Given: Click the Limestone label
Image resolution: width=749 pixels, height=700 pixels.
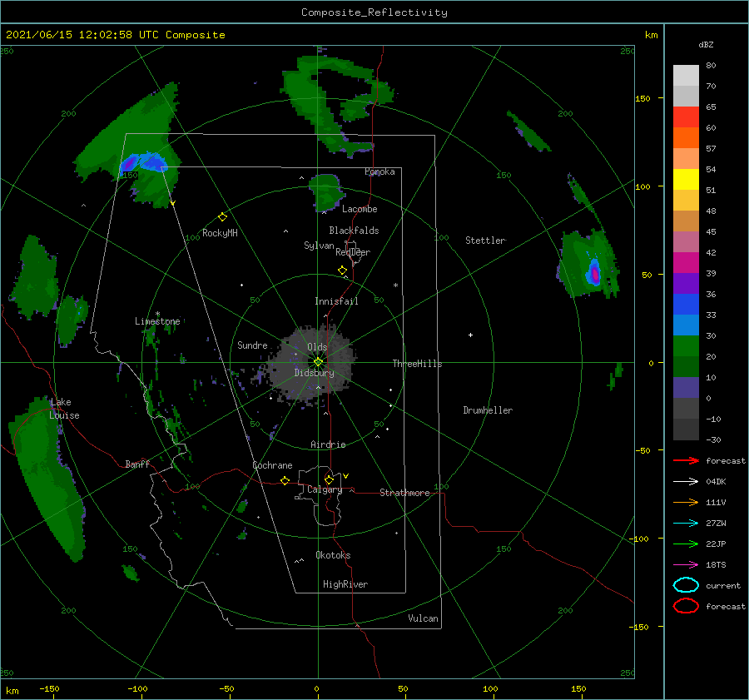Looking at the screenshot, I should pos(157,321).
